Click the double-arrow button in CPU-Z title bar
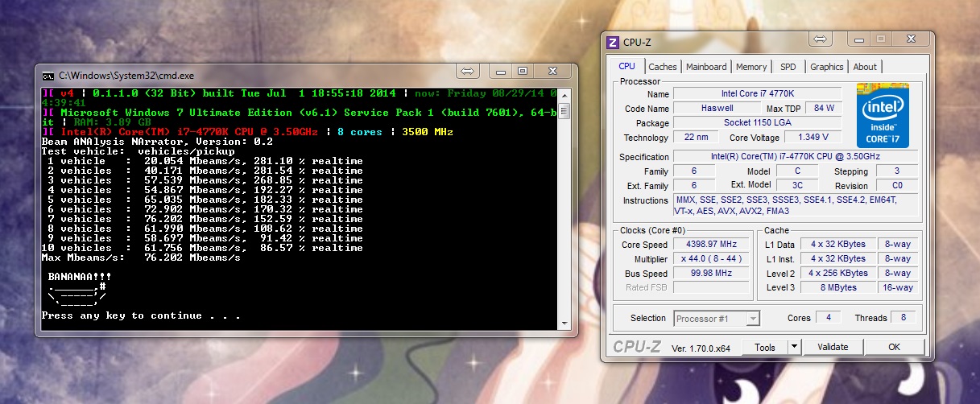The image size is (980, 404). [821, 39]
